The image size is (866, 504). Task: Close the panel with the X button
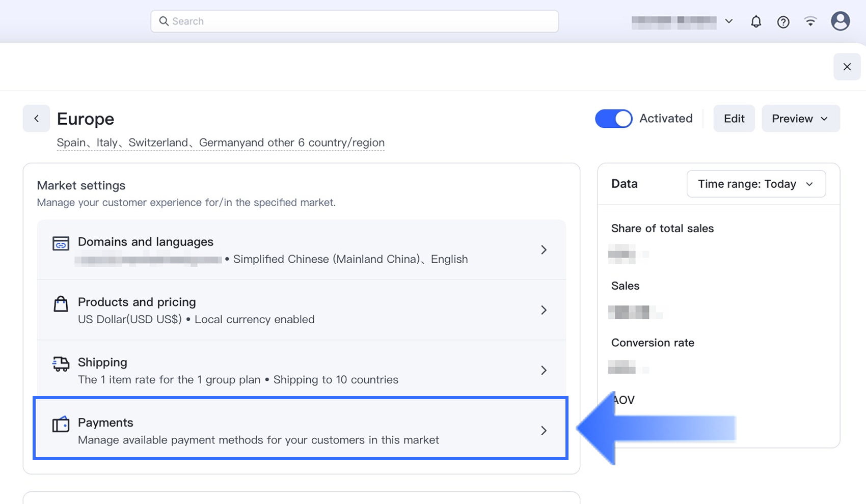847,67
